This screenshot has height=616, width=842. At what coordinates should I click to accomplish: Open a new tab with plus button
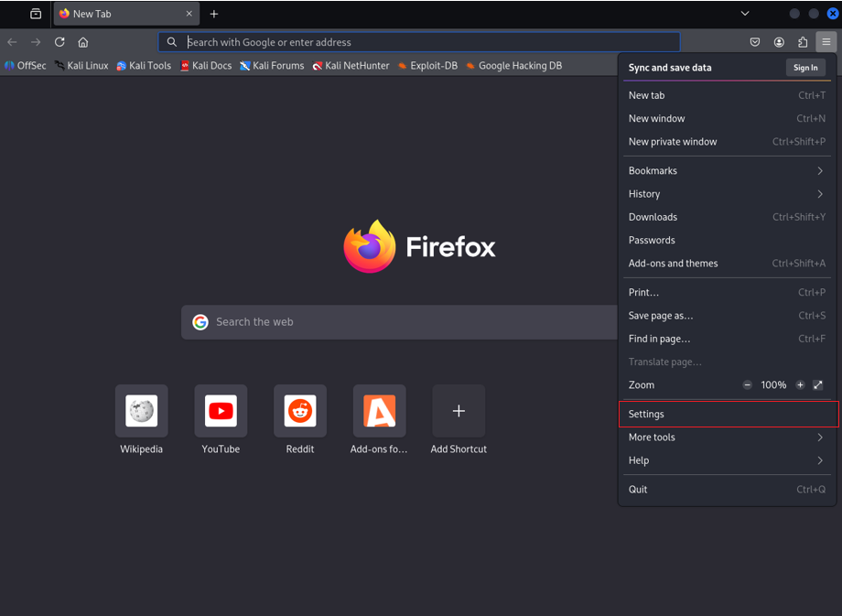(214, 14)
